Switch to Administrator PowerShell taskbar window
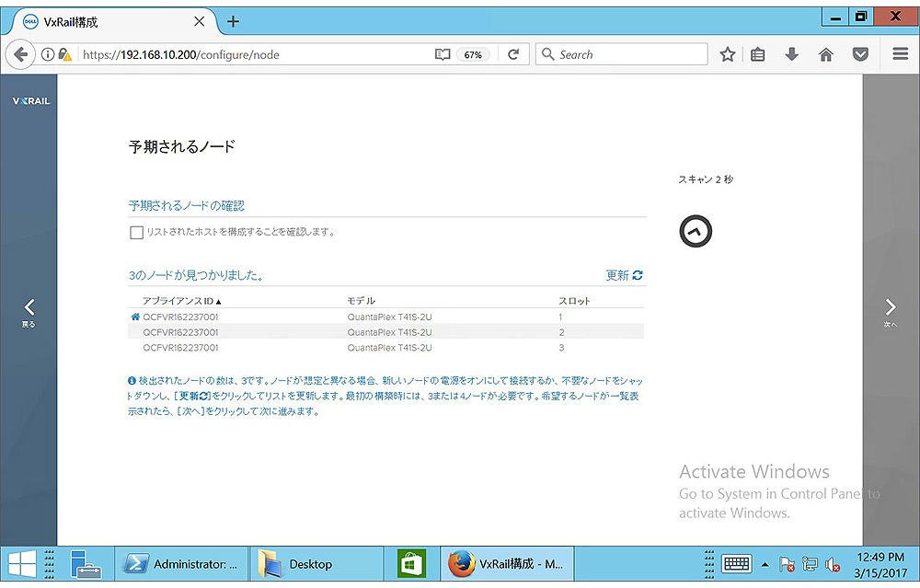The height and width of the screenshot is (588, 920). [181, 564]
